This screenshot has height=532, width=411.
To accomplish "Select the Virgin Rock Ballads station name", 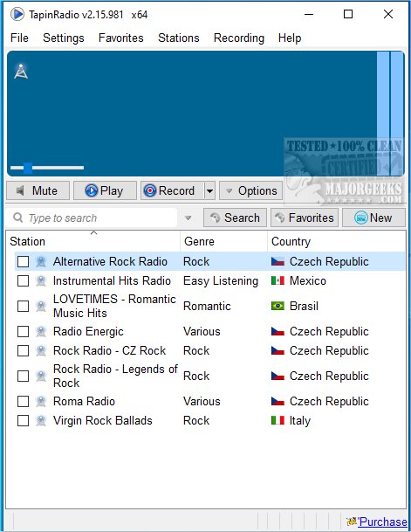I will click(x=103, y=421).
